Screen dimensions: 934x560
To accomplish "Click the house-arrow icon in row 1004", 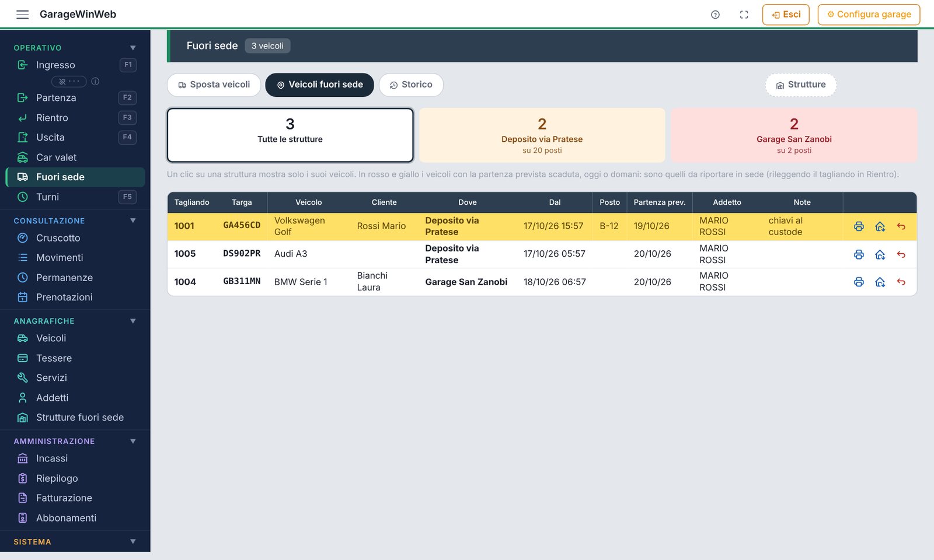I will pyautogui.click(x=880, y=282).
